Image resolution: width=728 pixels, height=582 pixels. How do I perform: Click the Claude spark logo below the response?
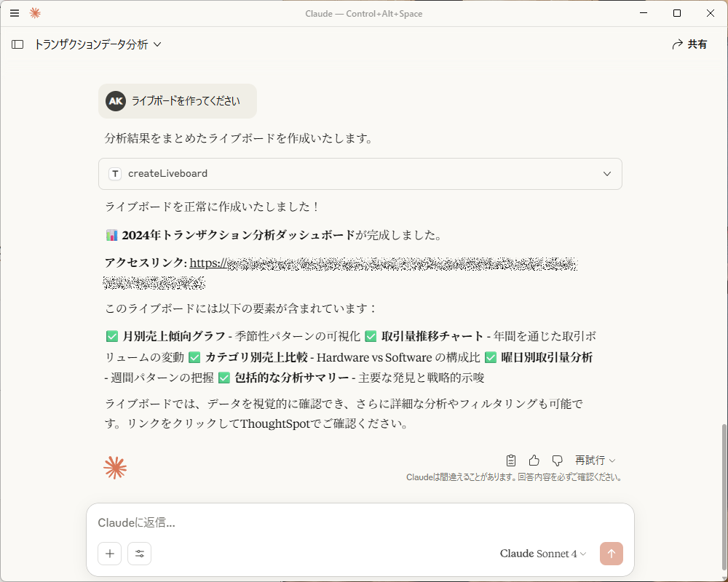[115, 467]
